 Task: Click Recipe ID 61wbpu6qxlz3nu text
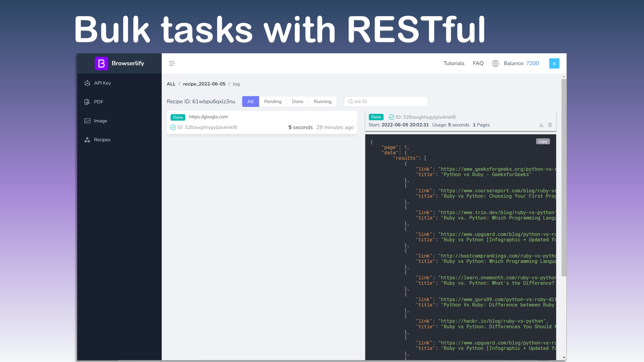[x=201, y=102]
